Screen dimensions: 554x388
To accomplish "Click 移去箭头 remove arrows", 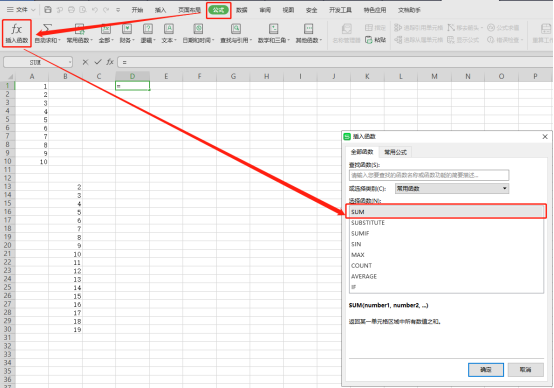I will pyautogui.click(x=465, y=28).
